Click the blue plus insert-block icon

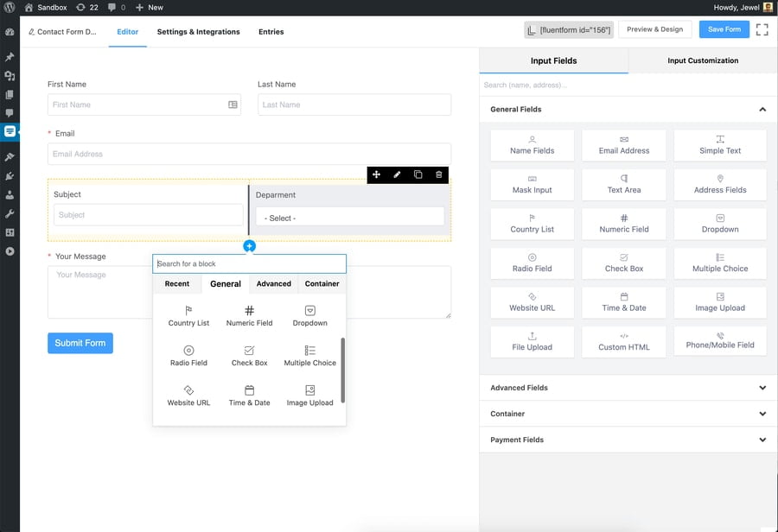tap(249, 246)
